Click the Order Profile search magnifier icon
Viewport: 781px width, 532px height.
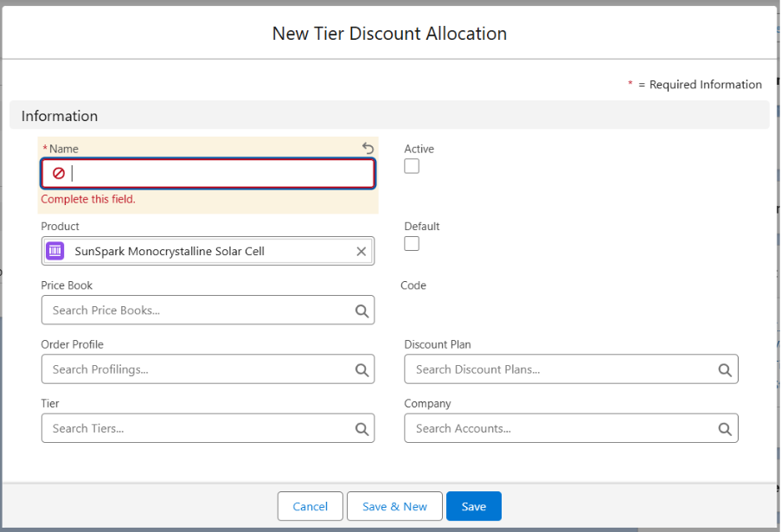pyautogui.click(x=362, y=369)
